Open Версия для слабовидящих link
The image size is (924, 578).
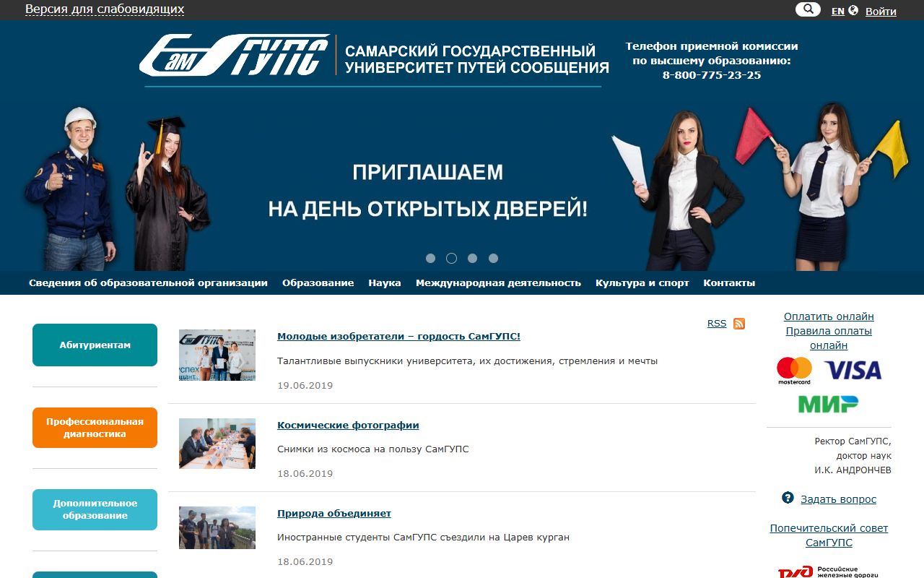point(105,9)
